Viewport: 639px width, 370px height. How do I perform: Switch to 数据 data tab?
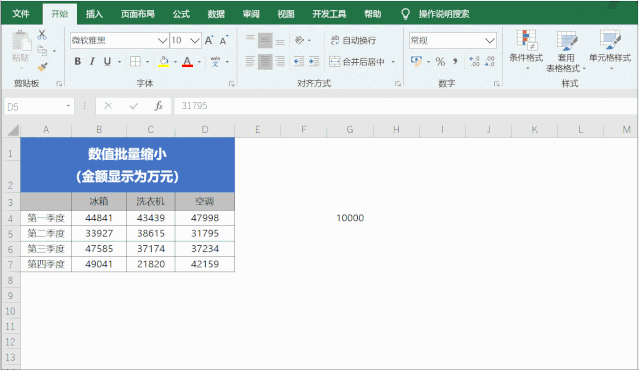(x=216, y=14)
